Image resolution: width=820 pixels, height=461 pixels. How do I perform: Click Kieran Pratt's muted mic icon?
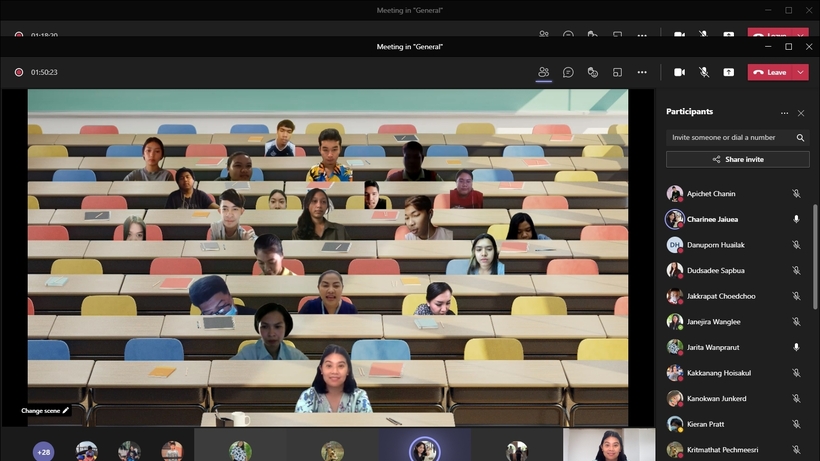(x=796, y=424)
